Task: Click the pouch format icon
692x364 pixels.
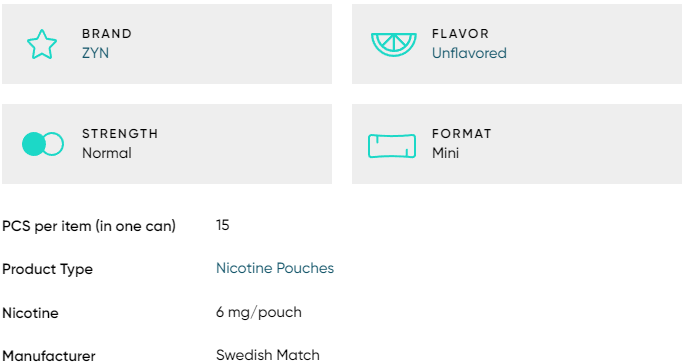Action: pos(392,146)
